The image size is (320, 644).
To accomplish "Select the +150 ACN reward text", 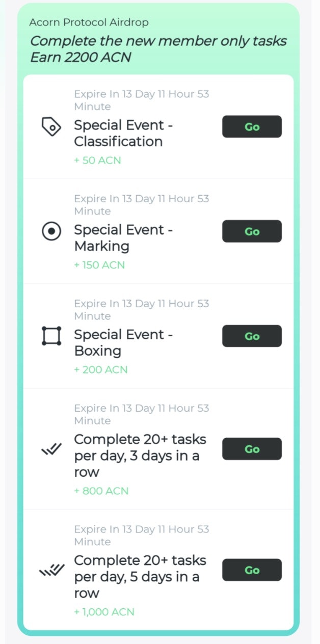I will pyautogui.click(x=99, y=265).
